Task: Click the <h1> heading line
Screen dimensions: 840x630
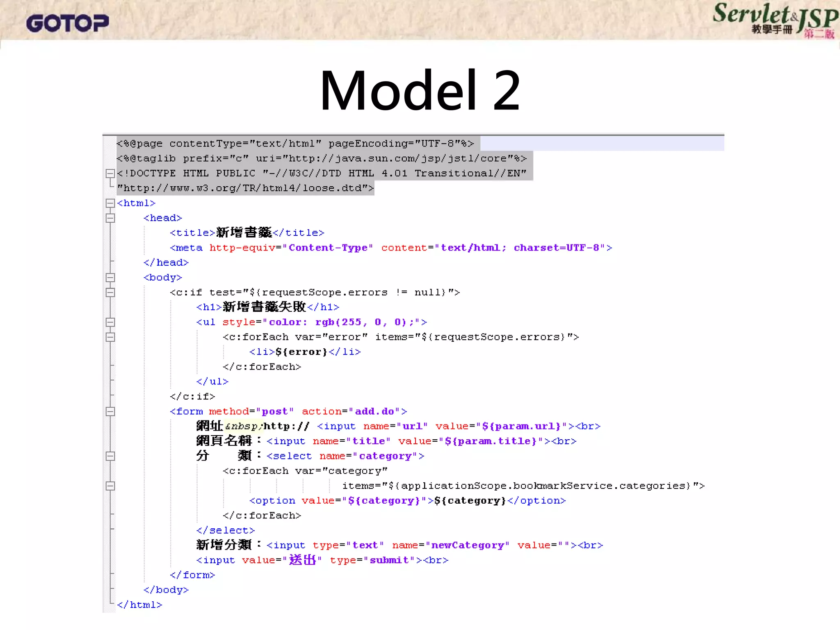Action: [x=268, y=307]
